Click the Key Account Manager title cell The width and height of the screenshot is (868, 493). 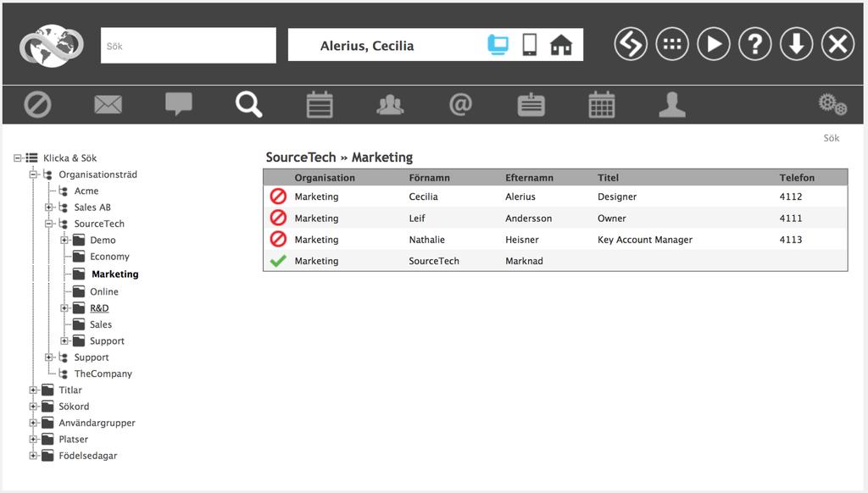pyautogui.click(x=645, y=240)
